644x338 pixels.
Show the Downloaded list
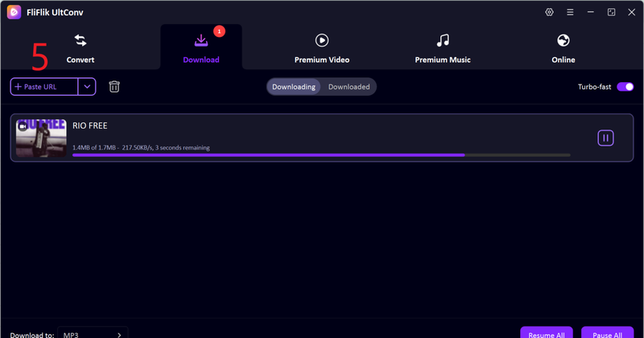[x=349, y=87]
